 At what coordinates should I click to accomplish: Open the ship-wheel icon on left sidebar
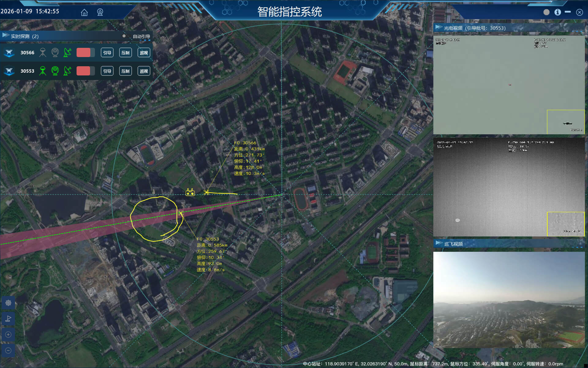pyautogui.click(x=8, y=303)
